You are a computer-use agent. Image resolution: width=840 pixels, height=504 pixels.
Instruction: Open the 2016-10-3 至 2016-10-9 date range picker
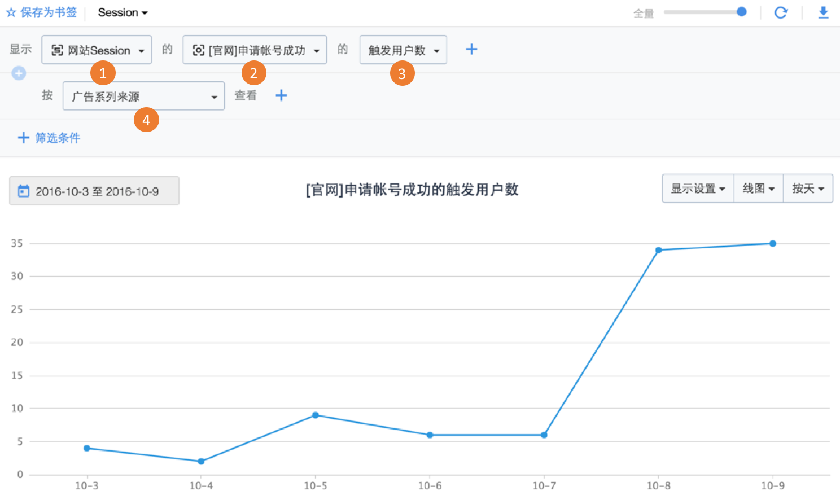coord(94,191)
